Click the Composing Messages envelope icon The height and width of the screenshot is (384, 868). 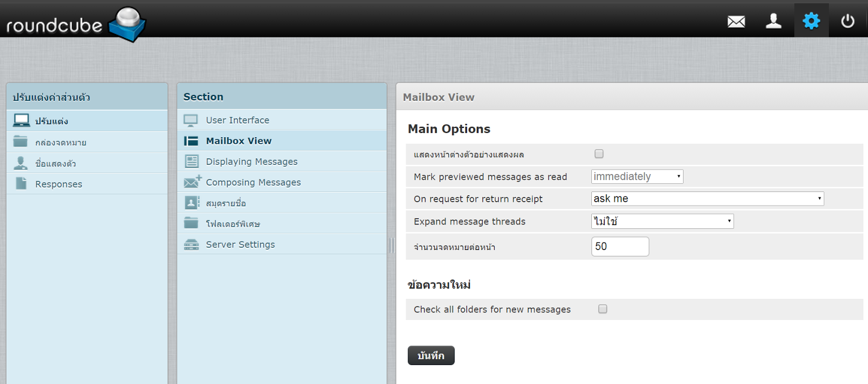pos(192,182)
